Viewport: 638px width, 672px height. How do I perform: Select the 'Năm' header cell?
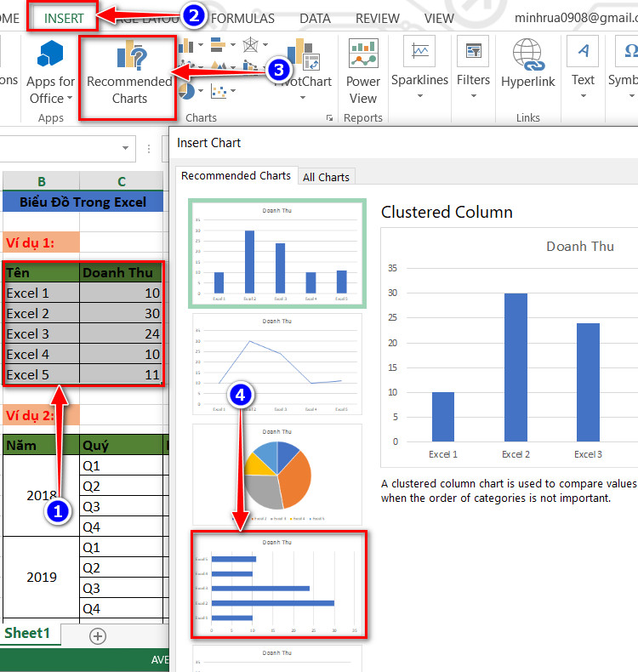coord(42,445)
